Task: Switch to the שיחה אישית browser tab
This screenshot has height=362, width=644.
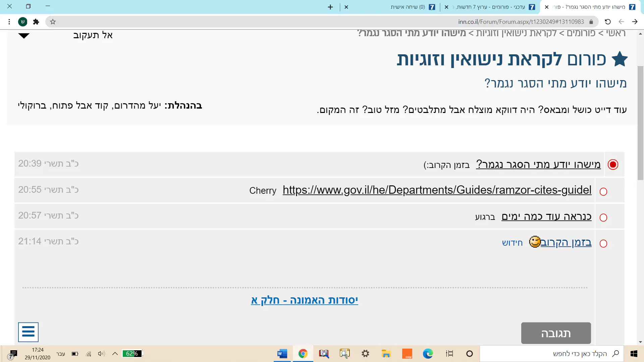Action: coord(408,7)
